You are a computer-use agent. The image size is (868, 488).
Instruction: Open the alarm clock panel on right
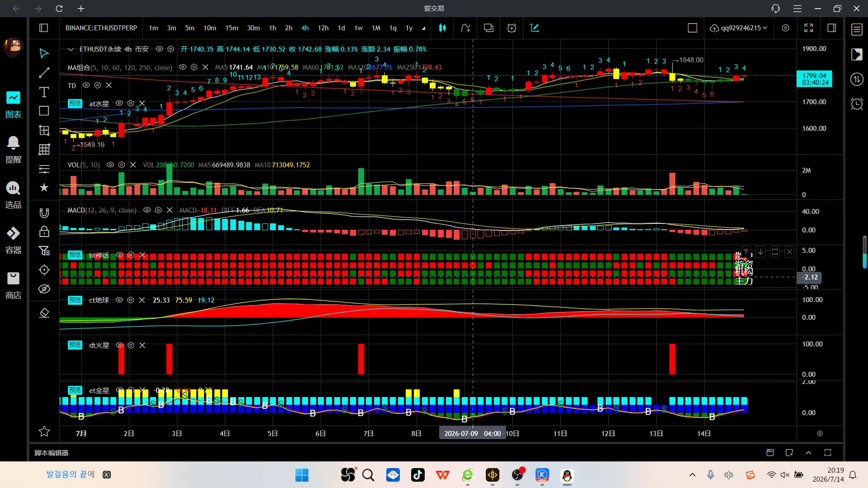[x=857, y=104]
